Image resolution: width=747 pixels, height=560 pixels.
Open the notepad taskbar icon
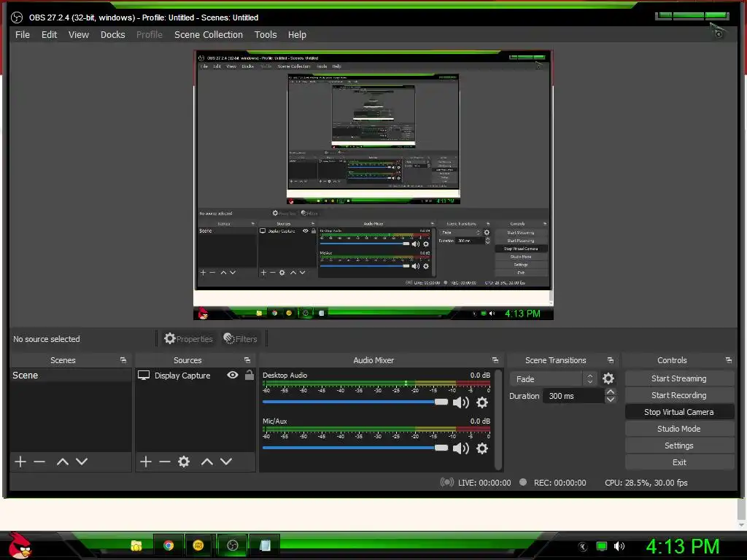click(266, 545)
